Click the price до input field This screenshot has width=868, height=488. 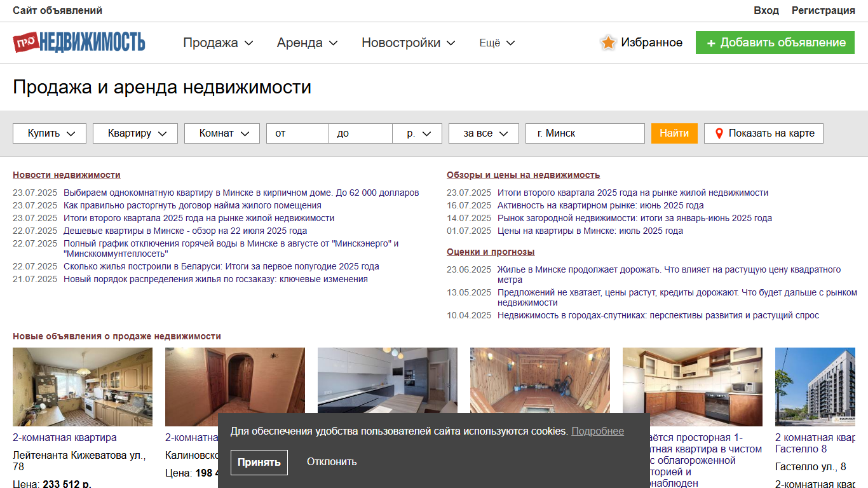360,133
